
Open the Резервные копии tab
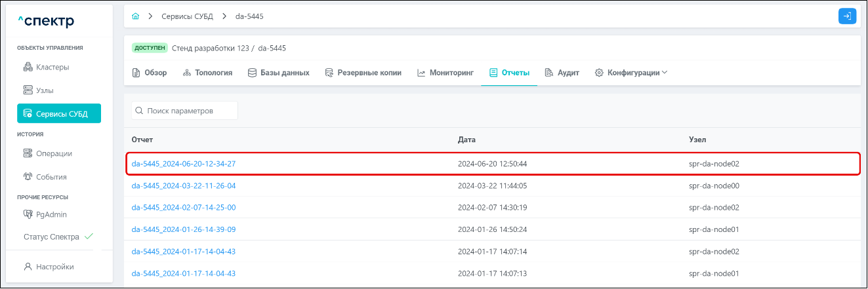pyautogui.click(x=363, y=73)
